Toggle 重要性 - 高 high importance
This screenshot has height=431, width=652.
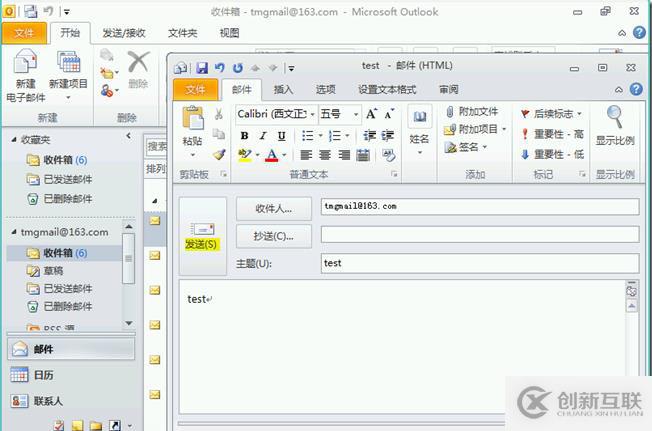tap(553, 134)
